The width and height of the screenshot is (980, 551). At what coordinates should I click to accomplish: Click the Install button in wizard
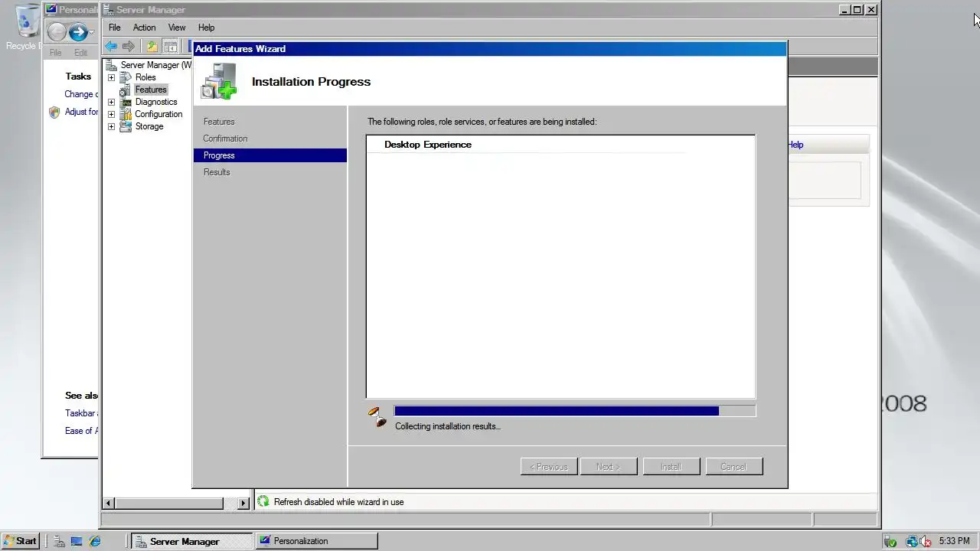coord(671,466)
